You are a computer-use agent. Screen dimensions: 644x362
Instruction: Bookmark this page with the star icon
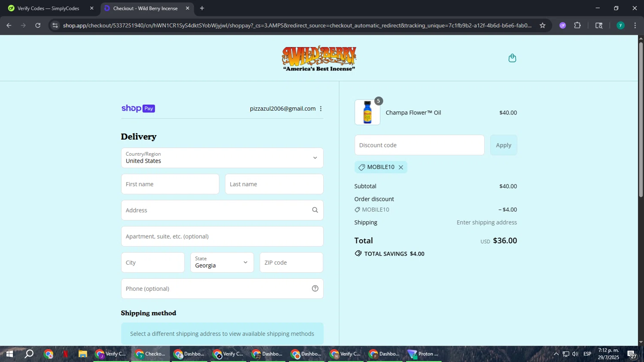click(x=543, y=25)
